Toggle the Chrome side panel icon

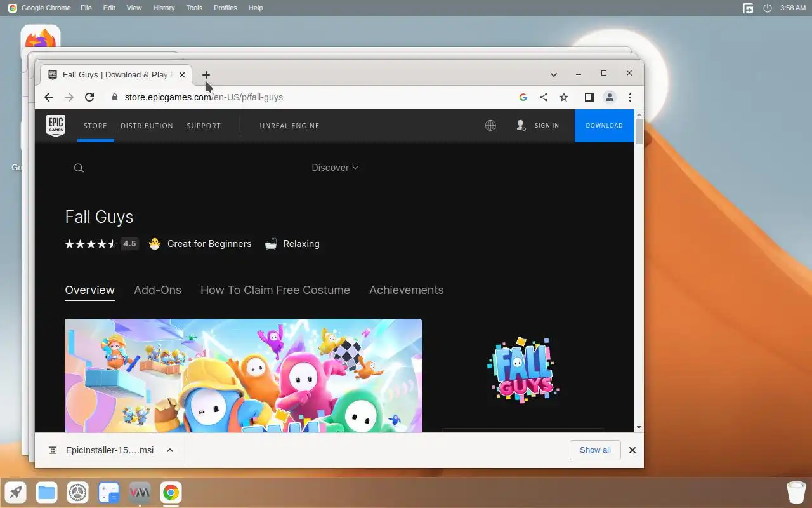589,97
